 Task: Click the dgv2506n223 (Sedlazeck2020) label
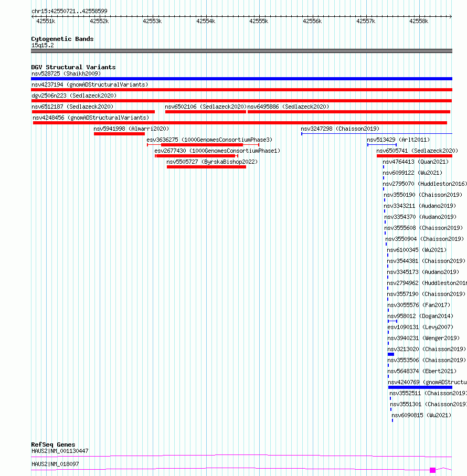click(x=74, y=96)
